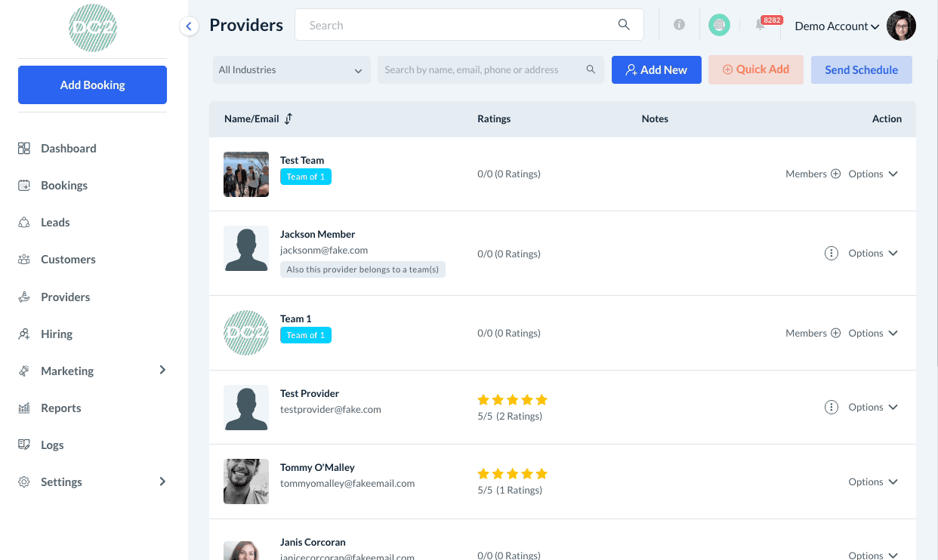Open the Logs icon

[x=23, y=445]
